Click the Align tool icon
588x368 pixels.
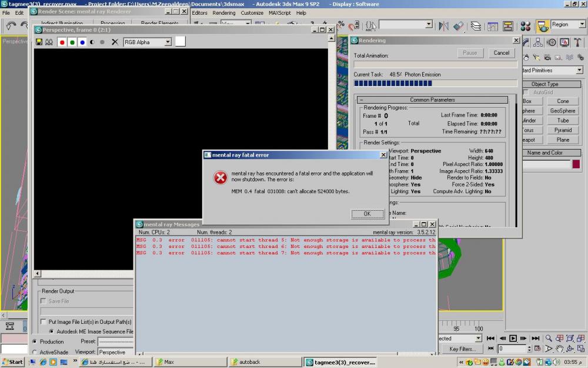click(x=459, y=26)
